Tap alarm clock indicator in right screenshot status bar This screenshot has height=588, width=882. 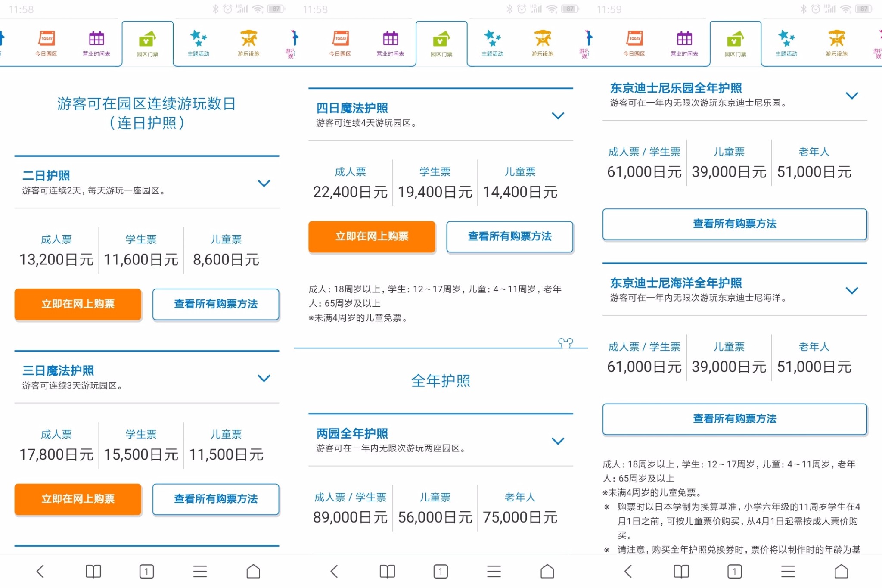pos(815,9)
